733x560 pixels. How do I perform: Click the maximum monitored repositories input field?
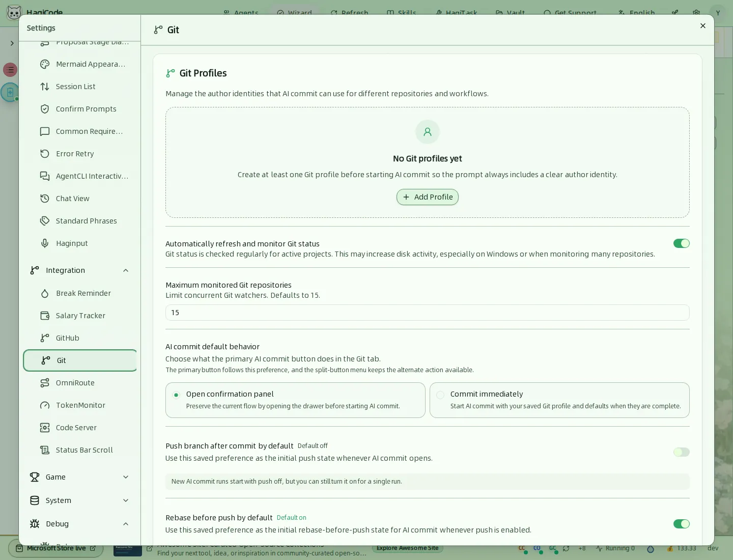[428, 313]
